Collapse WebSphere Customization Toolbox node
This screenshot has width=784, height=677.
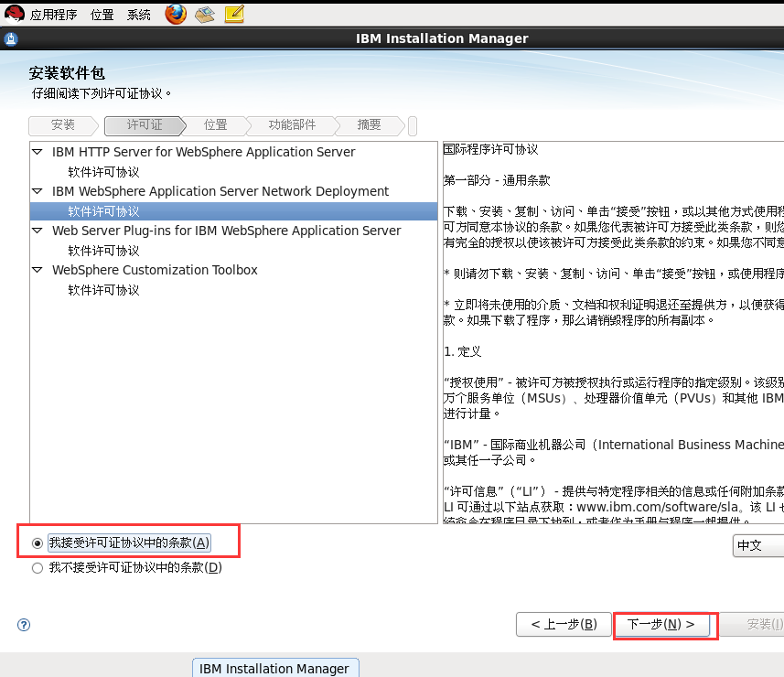pyautogui.click(x=38, y=270)
